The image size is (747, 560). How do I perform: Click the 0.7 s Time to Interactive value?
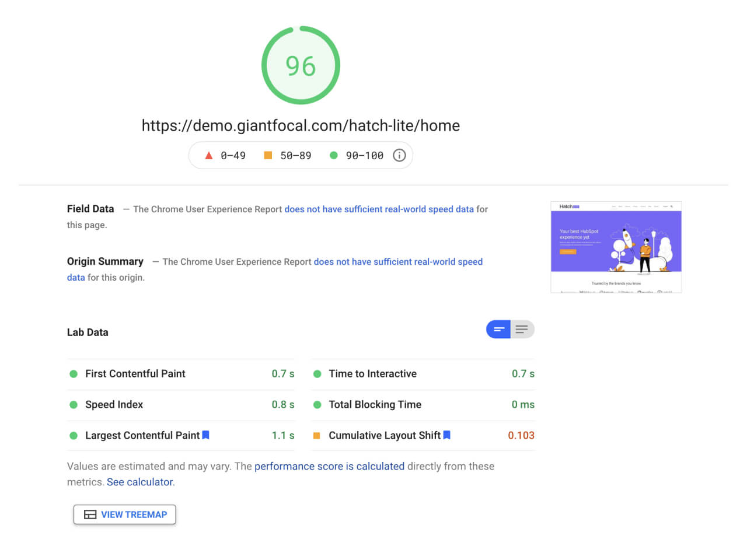pos(523,373)
